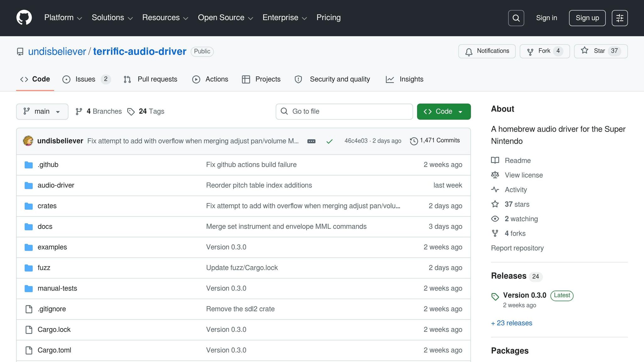This screenshot has width=644, height=362.
Task: Click the stars icon in About section
Action: click(495, 204)
